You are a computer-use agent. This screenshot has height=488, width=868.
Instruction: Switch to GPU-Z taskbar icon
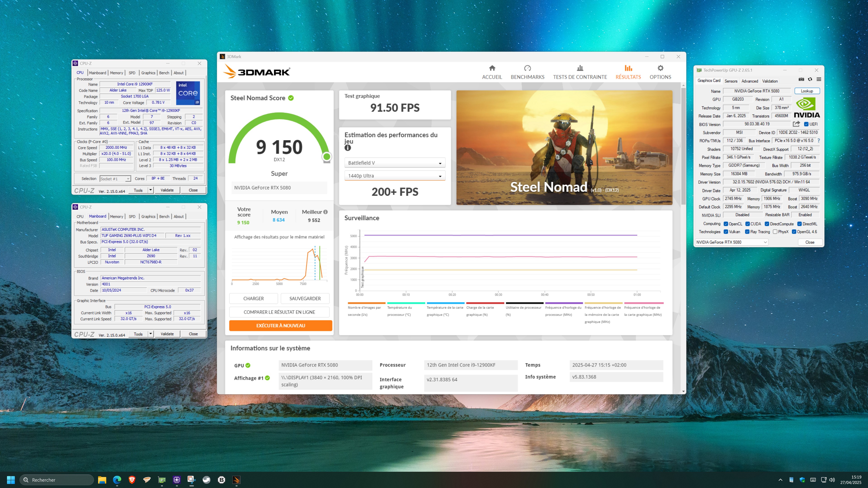click(x=162, y=480)
